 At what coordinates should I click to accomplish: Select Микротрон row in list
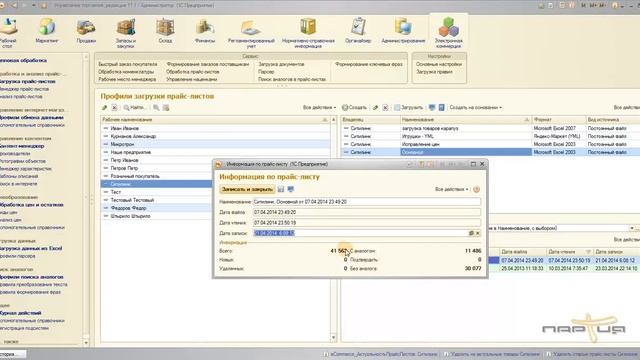point(216,144)
